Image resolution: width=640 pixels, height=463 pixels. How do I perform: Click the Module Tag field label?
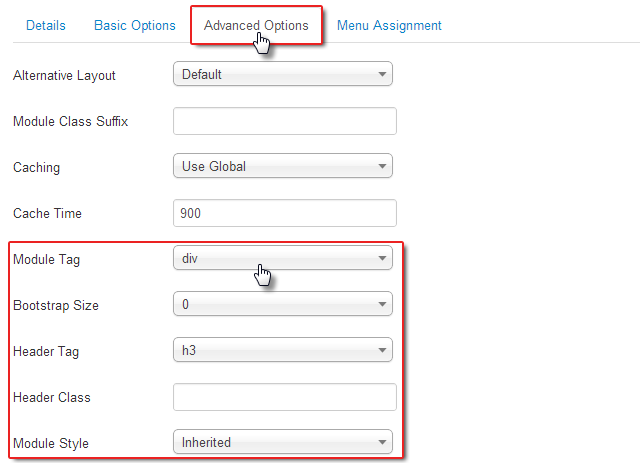[47, 260]
